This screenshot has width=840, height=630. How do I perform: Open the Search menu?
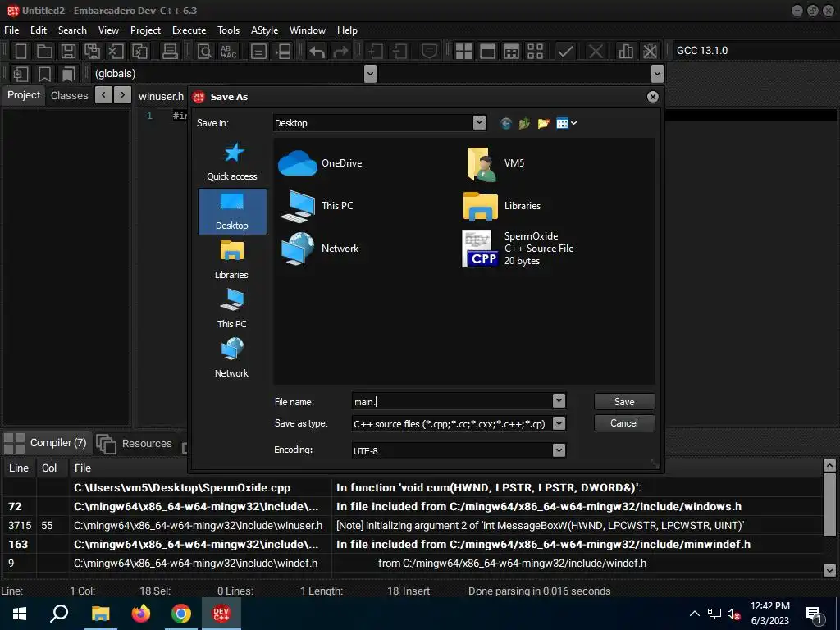coord(72,30)
